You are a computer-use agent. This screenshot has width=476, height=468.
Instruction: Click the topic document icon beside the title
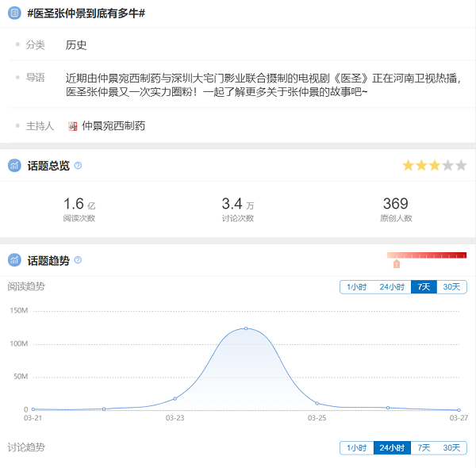click(x=14, y=13)
